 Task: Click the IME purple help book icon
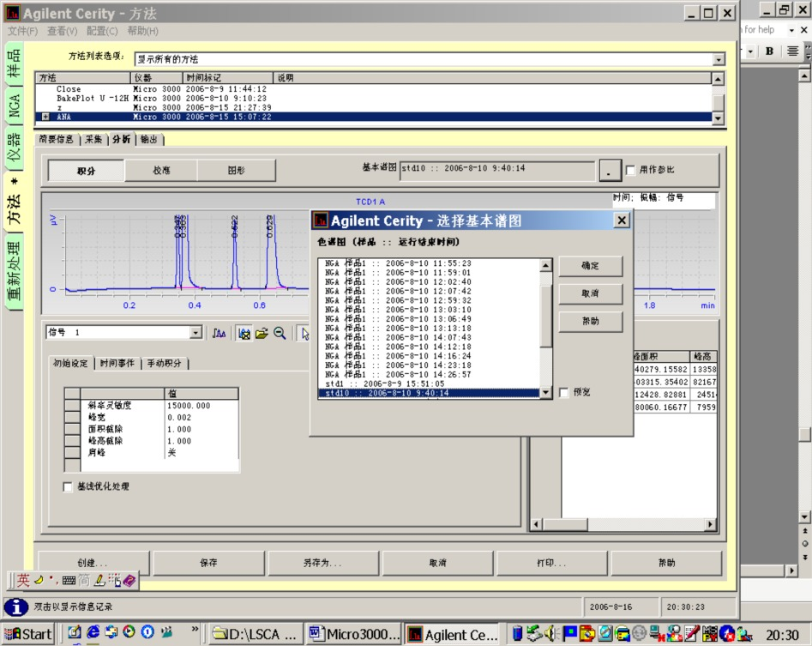tap(129, 581)
